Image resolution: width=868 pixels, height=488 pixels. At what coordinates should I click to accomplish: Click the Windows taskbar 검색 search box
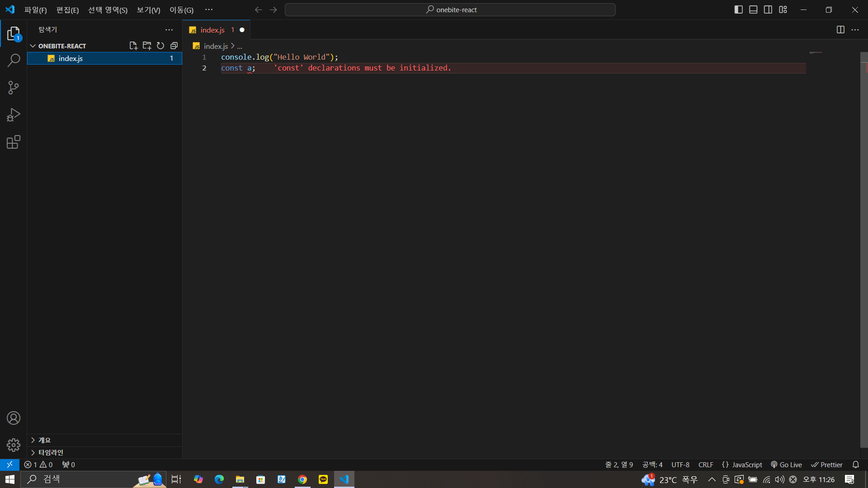pos(94,479)
